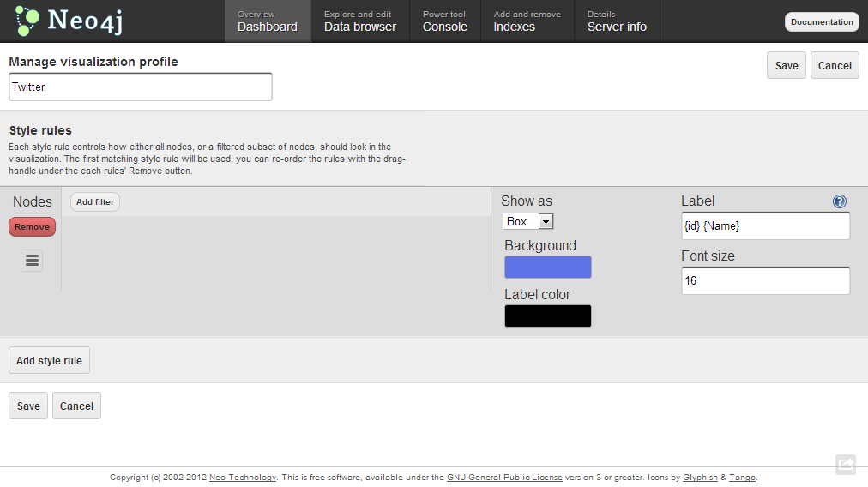Open the Server info tab
The height and width of the screenshot is (487, 868).
coord(617,21)
